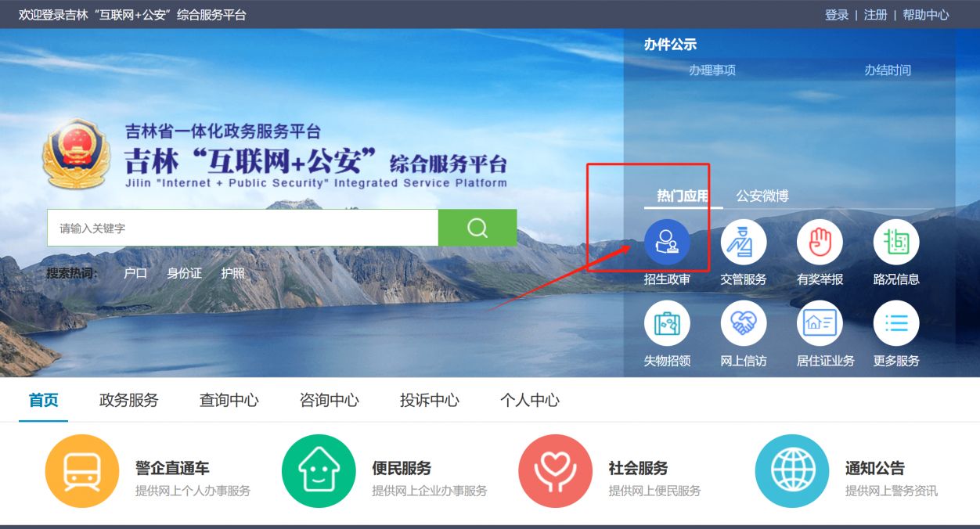980x529 pixels.
Task: Open the 居住证业务 residence permit icon
Action: tap(820, 323)
